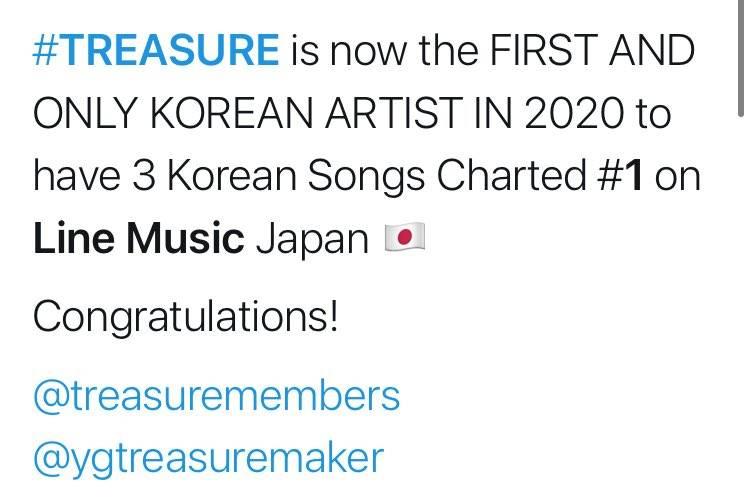Click the word 'ONLY' in the tweet
The image size is (750, 497).
coord(86,113)
